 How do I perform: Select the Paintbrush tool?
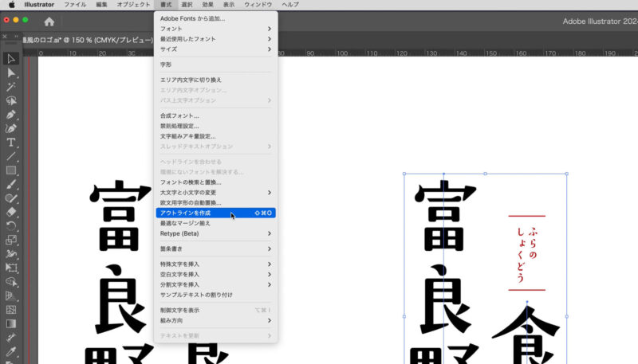(x=11, y=185)
